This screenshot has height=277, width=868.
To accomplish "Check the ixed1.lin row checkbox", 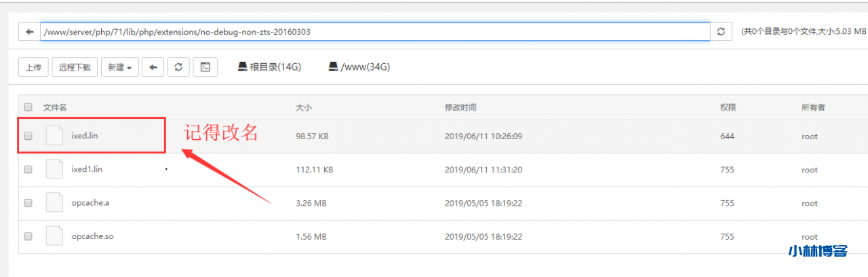I will pyautogui.click(x=28, y=170).
